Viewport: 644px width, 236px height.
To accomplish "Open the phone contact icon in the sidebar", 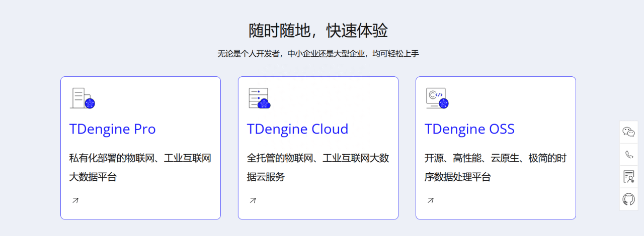I will pyautogui.click(x=628, y=154).
